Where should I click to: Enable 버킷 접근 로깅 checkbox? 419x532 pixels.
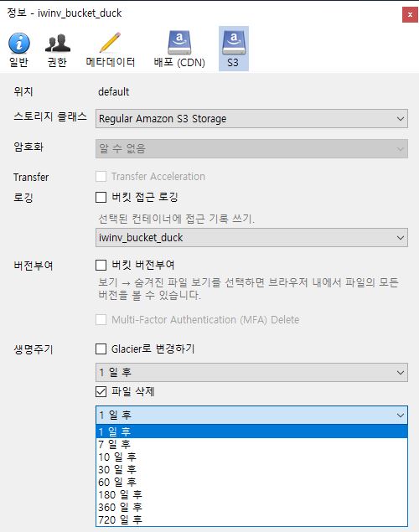(101, 197)
